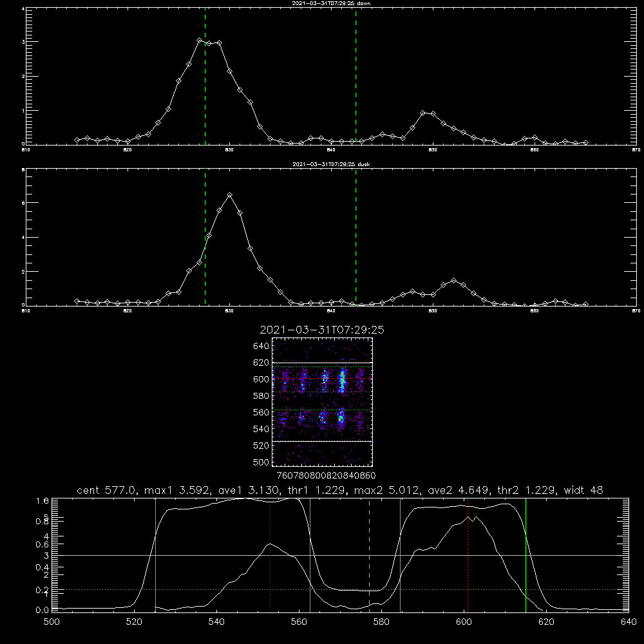
Task: Click heatmap y-axis label '520'
Action: (x=261, y=446)
